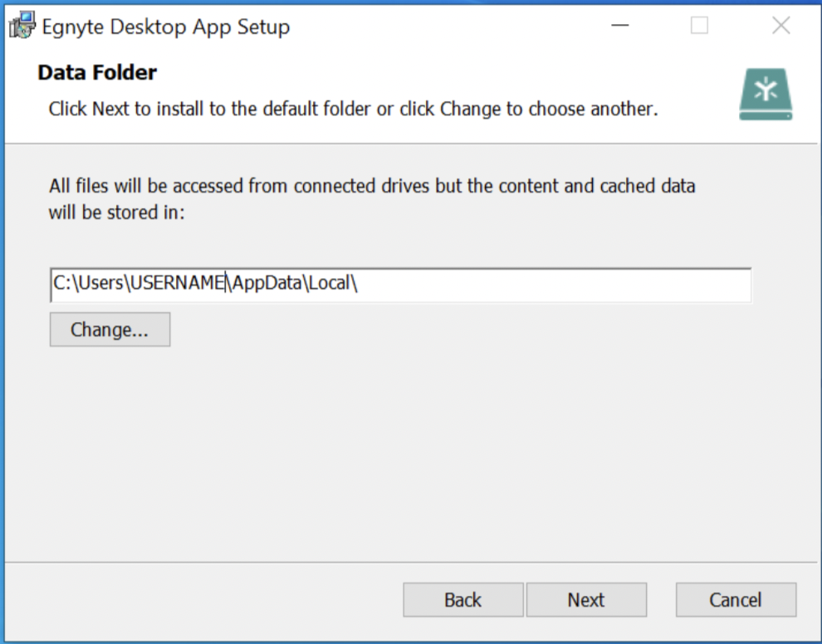Screen dimensions: 822x644
Task: Click the installer icon in the title bar
Action: [22, 26]
